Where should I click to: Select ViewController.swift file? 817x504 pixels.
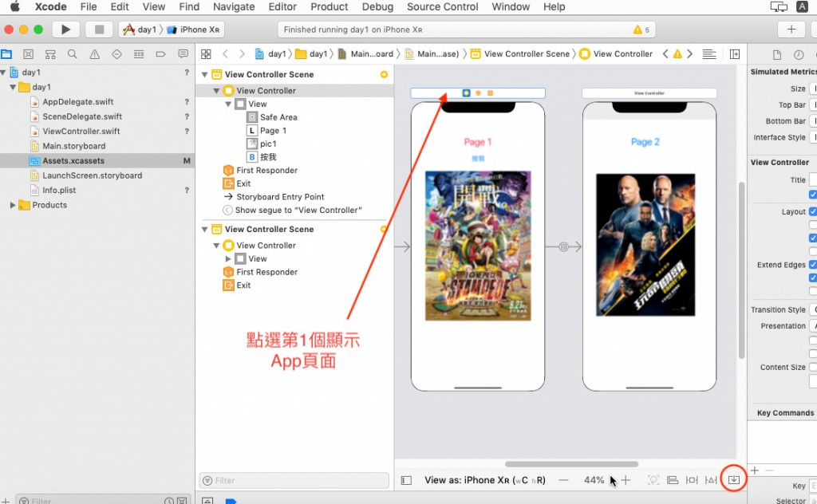(81, 132)
